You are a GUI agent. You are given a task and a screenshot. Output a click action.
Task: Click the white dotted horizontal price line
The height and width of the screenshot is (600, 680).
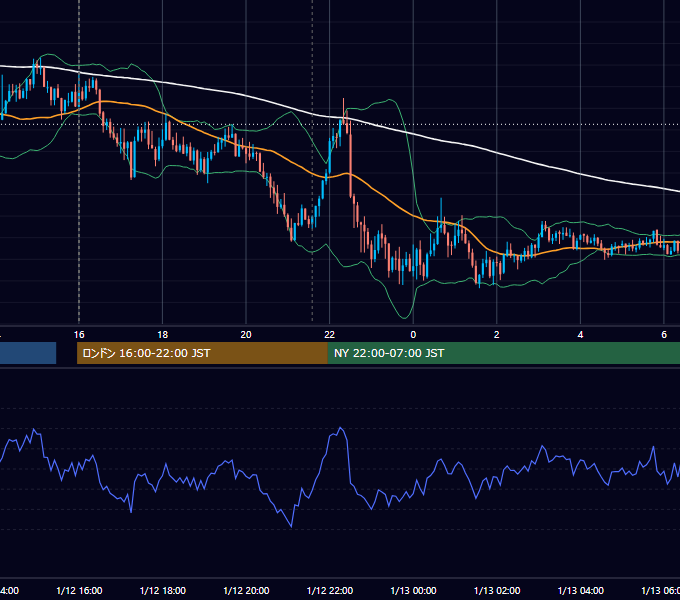[x=520, y=124]
